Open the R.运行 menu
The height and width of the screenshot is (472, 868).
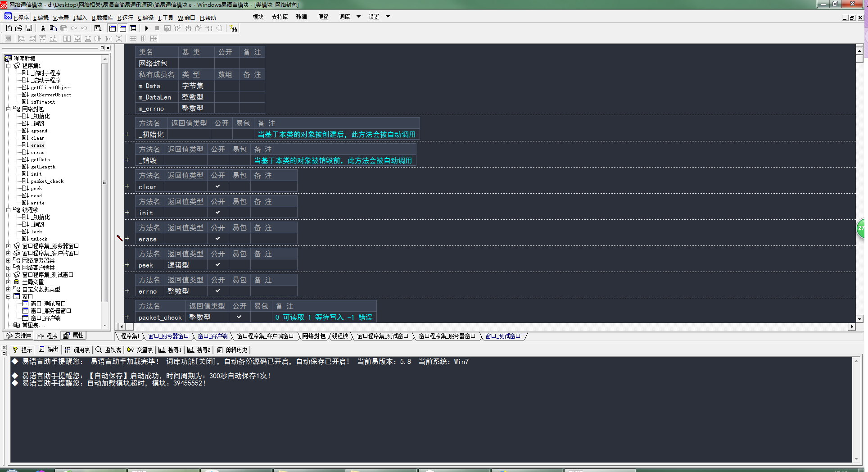pos(125,18)
